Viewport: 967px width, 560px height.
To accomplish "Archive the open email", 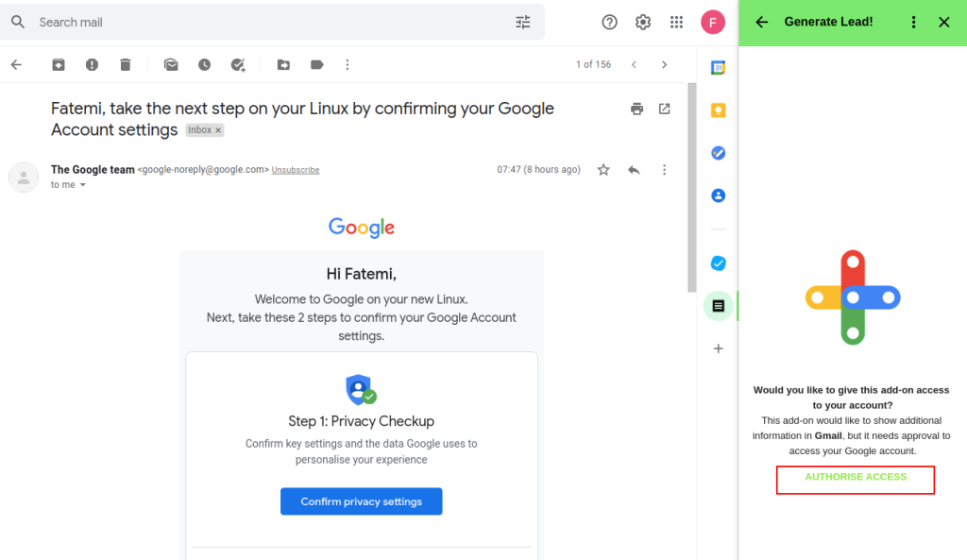I will pyautogui.click(x=59, y=64).
